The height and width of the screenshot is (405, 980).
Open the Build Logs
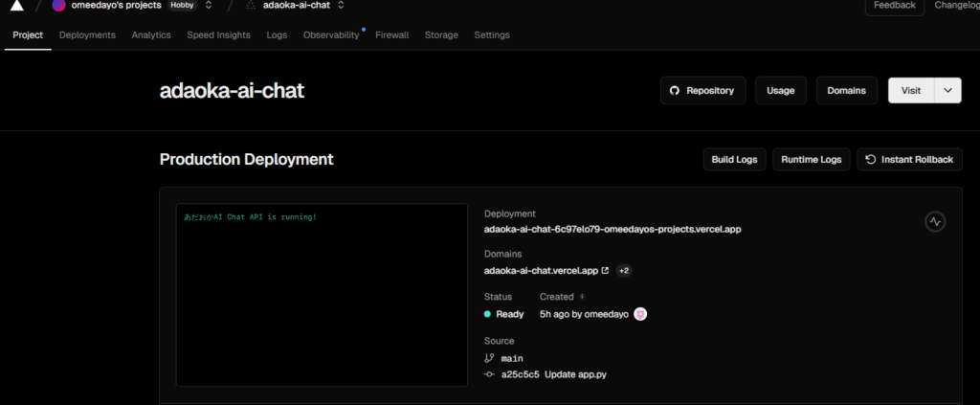[x=734, y=160]
